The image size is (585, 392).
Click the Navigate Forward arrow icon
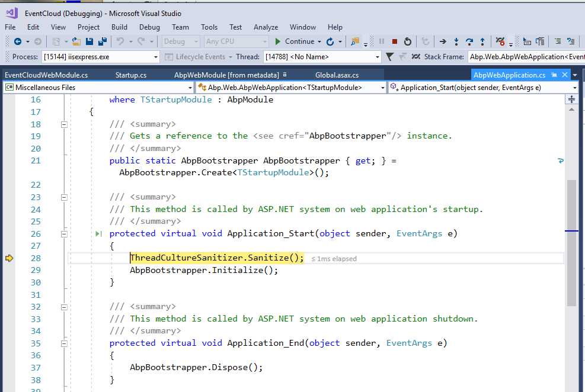click(38, 41)
